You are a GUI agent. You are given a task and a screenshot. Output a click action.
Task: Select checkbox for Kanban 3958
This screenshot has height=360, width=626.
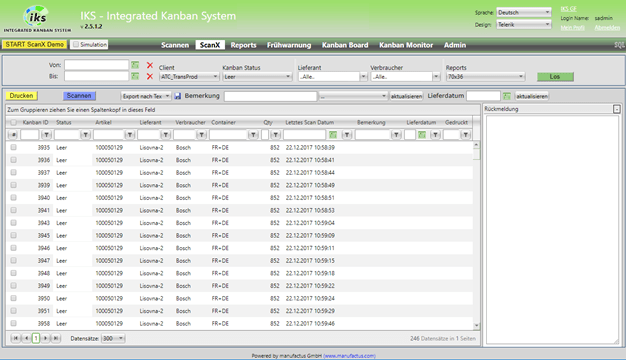(14, 323)
